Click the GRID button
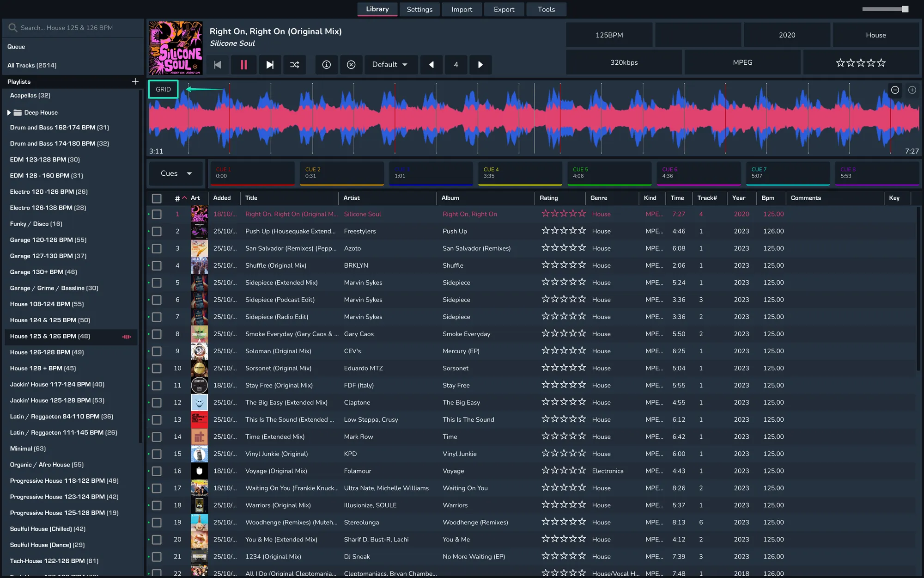The image size is (924, 578). [x=163, y=89]
